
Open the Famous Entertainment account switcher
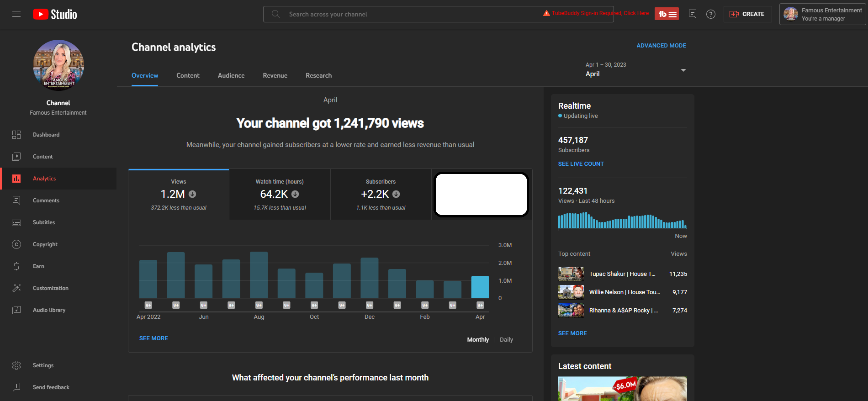[x=822, y=14]
